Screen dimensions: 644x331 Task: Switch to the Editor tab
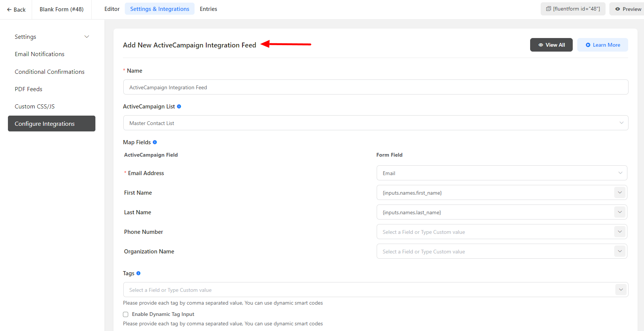click(112, 9)
